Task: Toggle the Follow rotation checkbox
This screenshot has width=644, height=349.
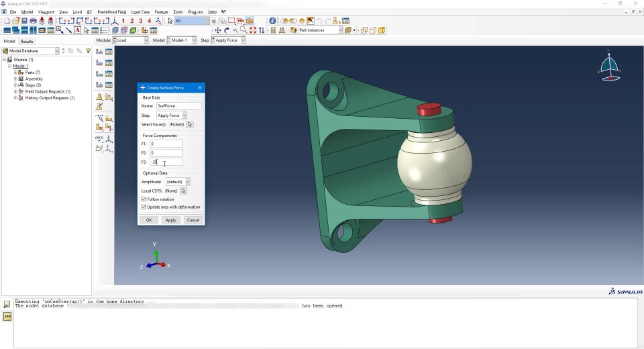Action: point(144,199)
